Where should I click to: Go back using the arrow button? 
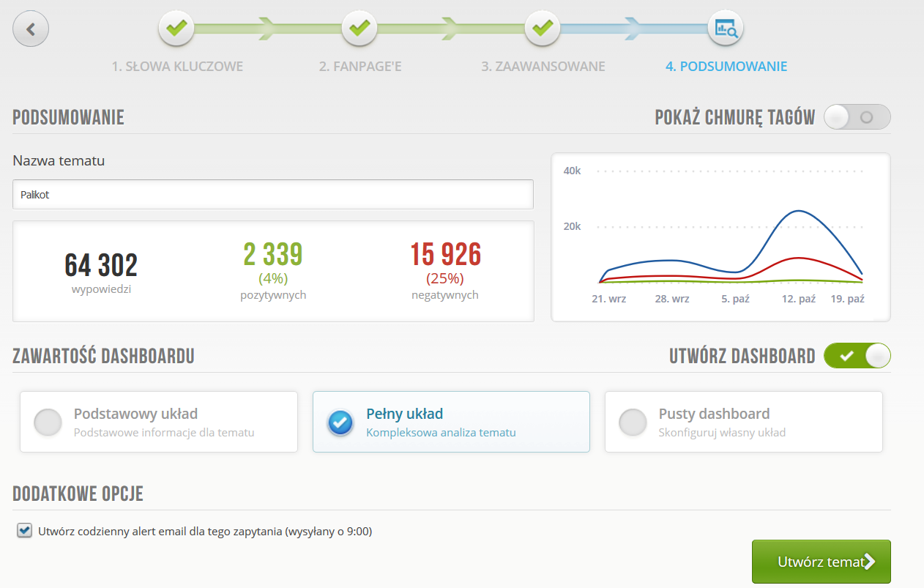click(31, 29)
